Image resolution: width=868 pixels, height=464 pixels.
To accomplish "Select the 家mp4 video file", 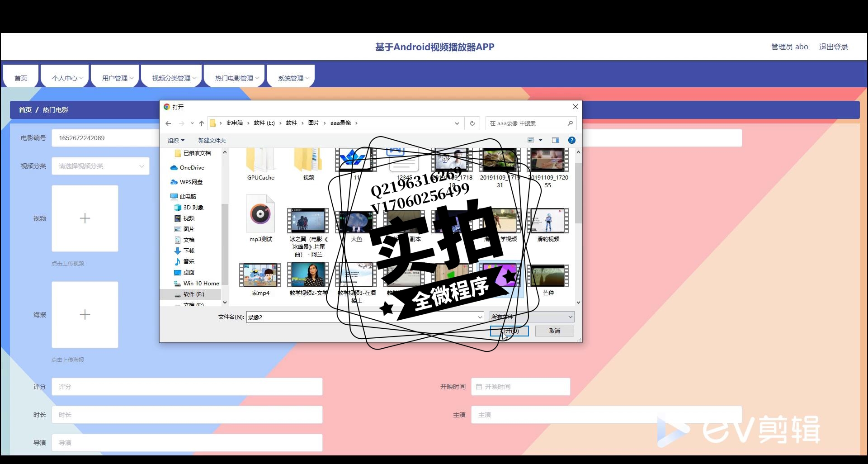I will [x=260, y=280].
